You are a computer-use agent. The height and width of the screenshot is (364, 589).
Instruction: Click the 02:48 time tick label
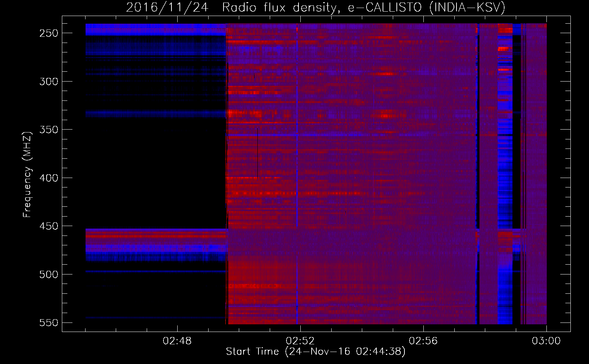coord(177,341)
